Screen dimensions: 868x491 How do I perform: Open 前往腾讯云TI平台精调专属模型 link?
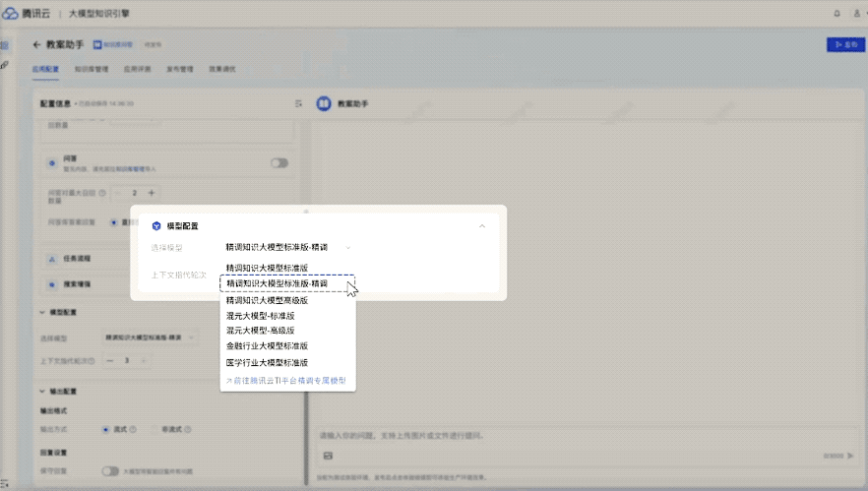coord(286,380)
